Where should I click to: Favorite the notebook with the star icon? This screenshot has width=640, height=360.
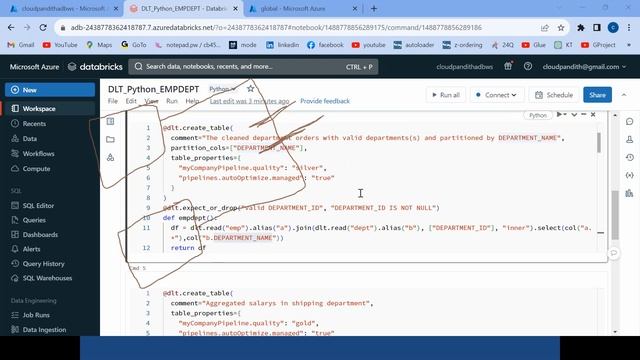[250, 89]
